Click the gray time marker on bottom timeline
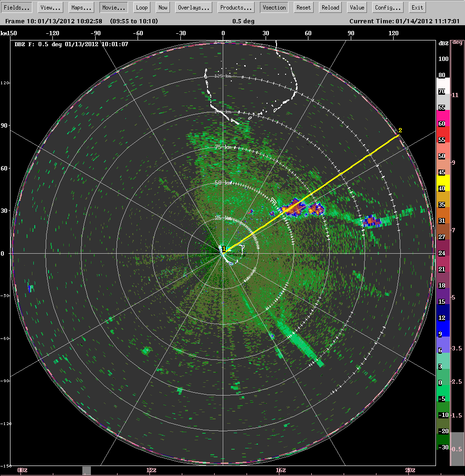465x476 pixels. 86,470
